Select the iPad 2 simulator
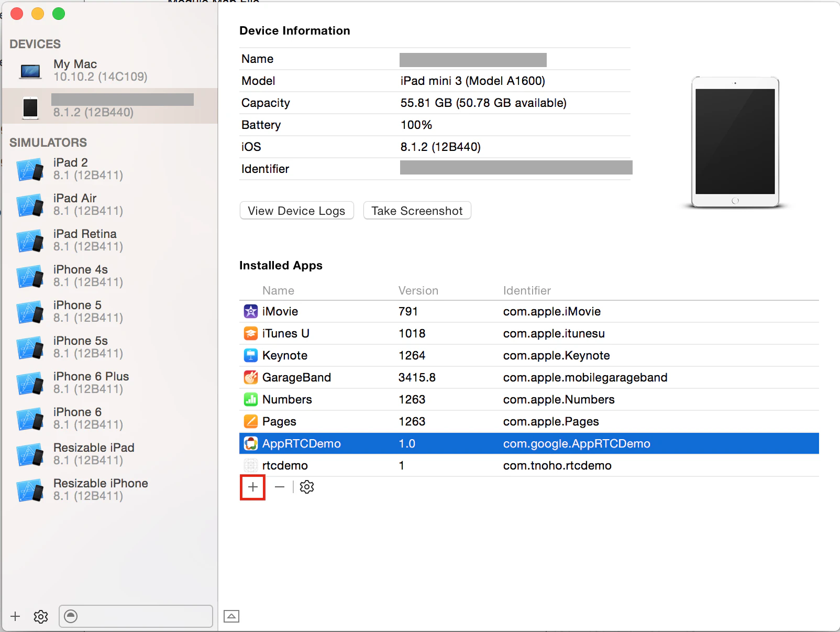The width and height of the screenshot is (840, 632). coord(110,169)
